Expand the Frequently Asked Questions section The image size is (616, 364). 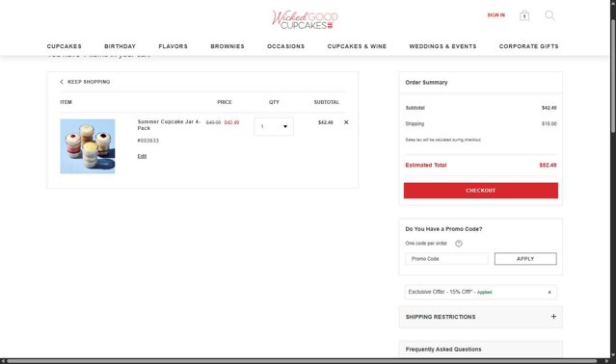click(481, 350)
